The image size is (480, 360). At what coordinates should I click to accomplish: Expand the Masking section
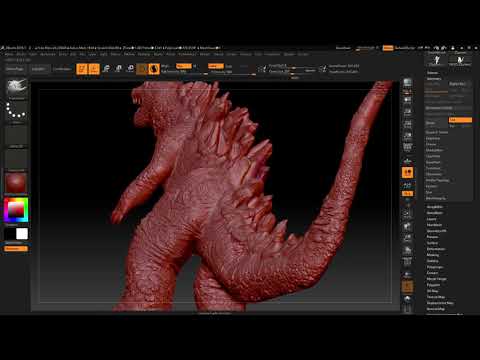(433, 255)
